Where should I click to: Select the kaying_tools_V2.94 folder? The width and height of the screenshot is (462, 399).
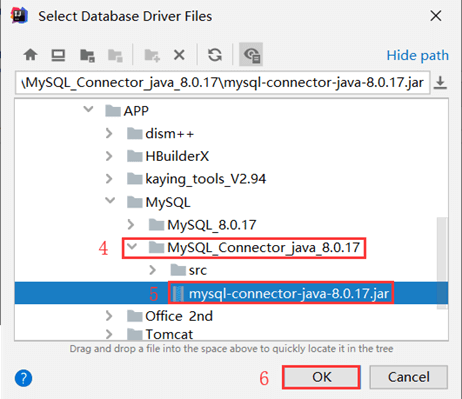(x=196, y=179)
